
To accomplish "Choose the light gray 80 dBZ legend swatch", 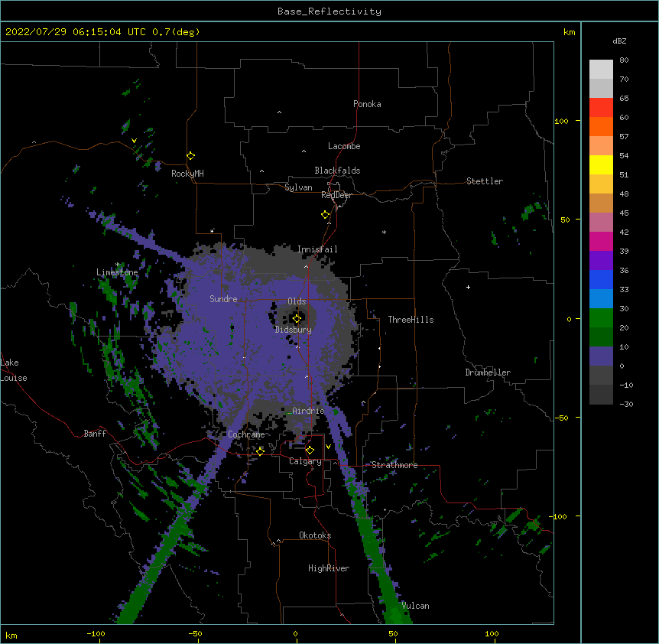I will click(601, 70).
